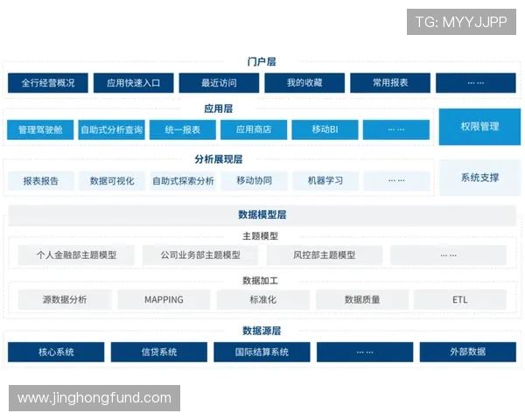Select the 应用快速入口 block
Image resolution: width=525 pixels, height=420 pixels.
click(134, 83)
